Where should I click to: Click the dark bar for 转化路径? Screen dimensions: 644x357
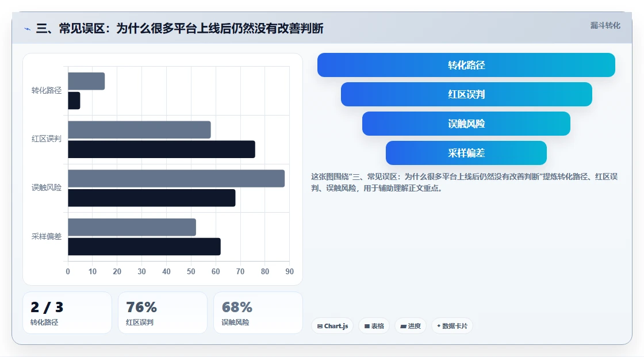pyautogui.click(x=74, y=101)
